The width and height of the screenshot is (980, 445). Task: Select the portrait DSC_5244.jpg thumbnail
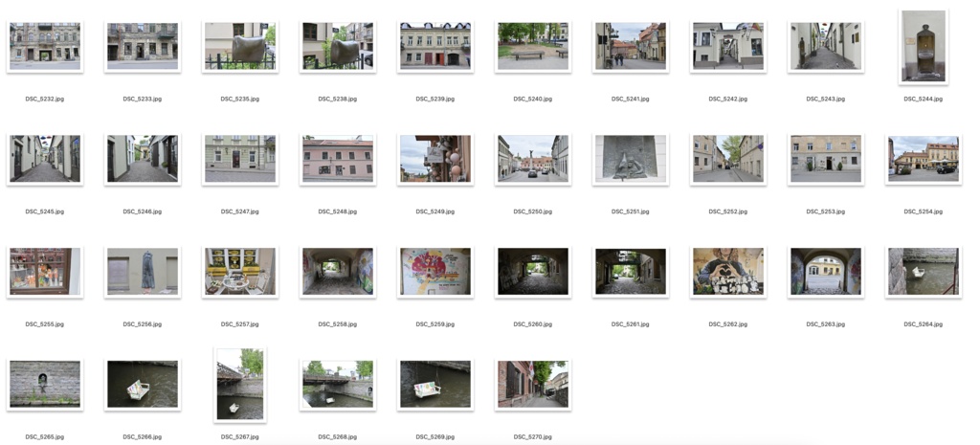(x=924, y=46)
